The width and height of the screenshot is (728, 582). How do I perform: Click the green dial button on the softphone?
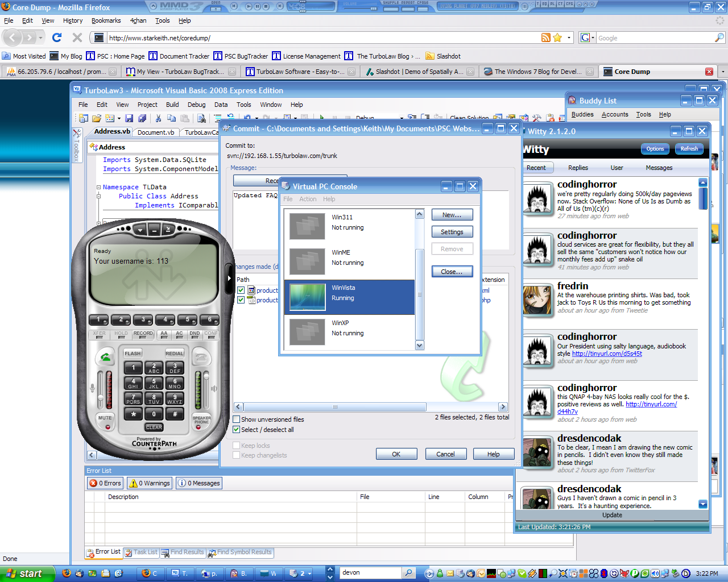pyautogui.click(x=106, y=357)
